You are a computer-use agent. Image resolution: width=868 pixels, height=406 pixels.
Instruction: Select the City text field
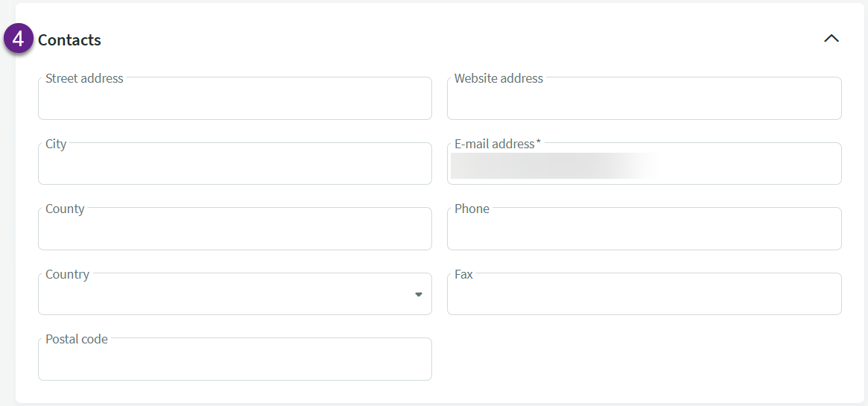coord(235,167)
